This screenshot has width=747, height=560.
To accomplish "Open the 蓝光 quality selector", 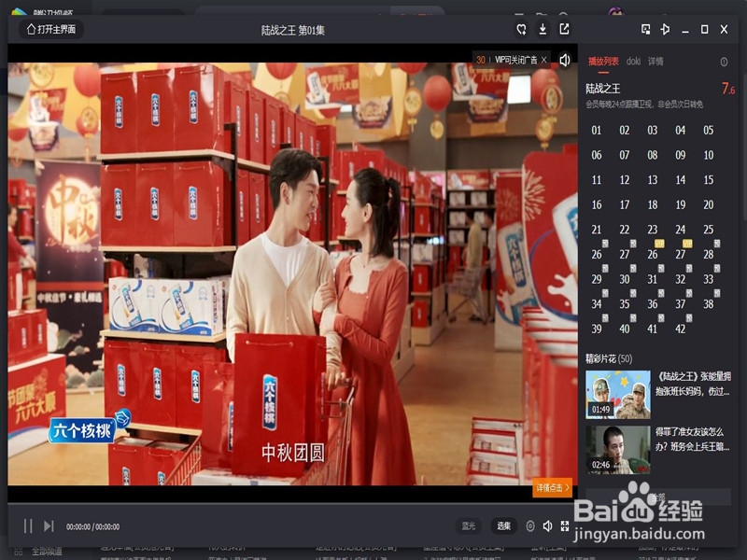I will tap(469, 525).
